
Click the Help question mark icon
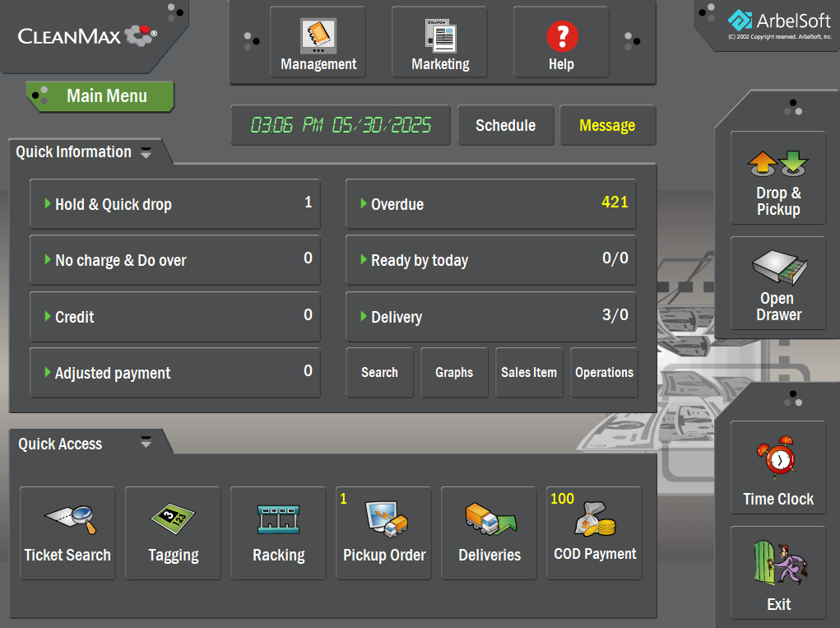coord(560,37)
